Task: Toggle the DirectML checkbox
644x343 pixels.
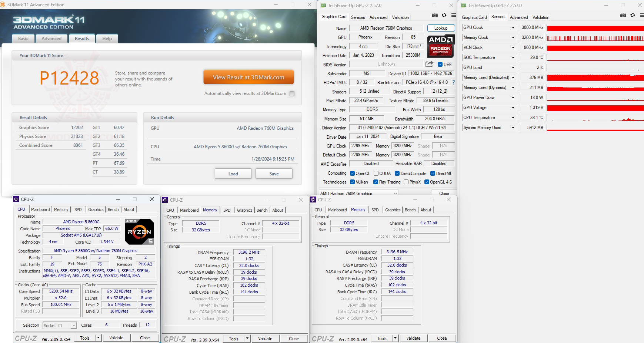Action: click(433, 174)
